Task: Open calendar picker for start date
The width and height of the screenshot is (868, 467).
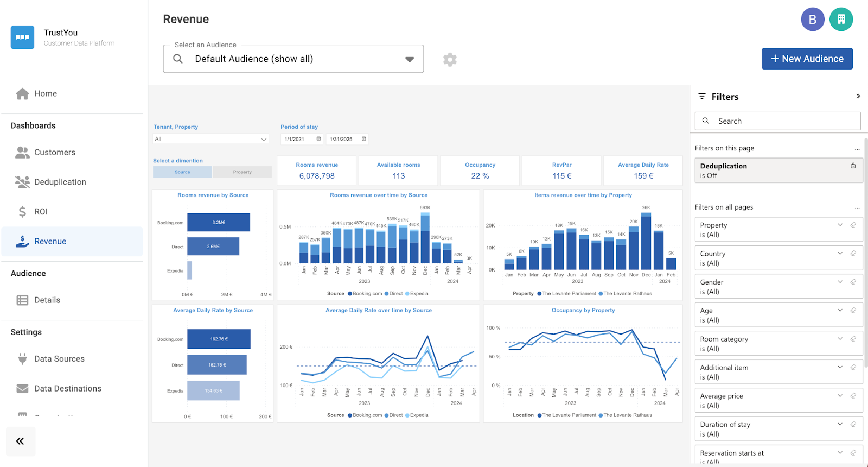Action: click(x=318, y=139)
